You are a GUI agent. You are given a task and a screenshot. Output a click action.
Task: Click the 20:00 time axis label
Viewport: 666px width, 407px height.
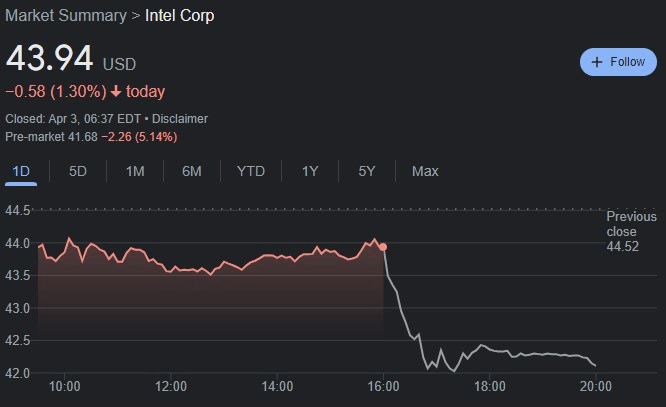pos(596,386)
